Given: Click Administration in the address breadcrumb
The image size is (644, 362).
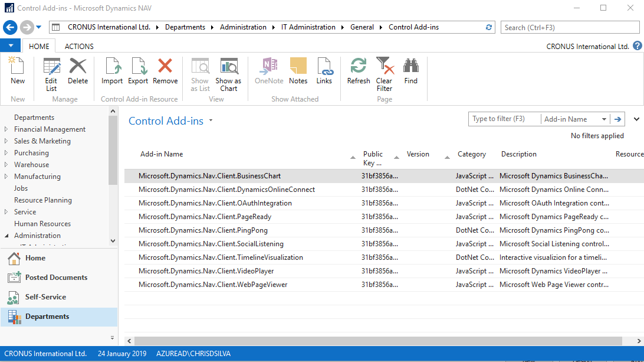Looking at the screenshot, I should [243, 27].
